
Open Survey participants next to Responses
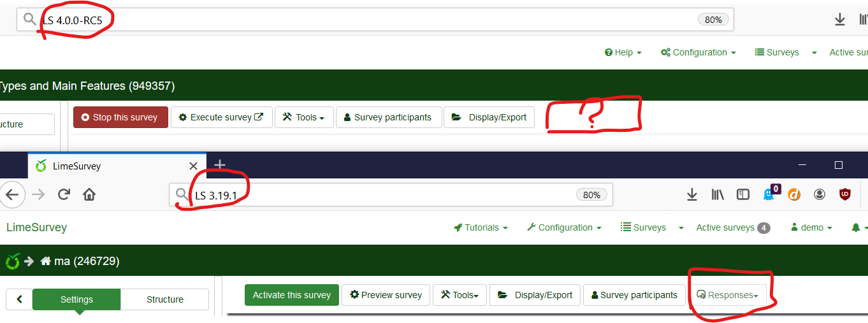click(x=634, y=295)
